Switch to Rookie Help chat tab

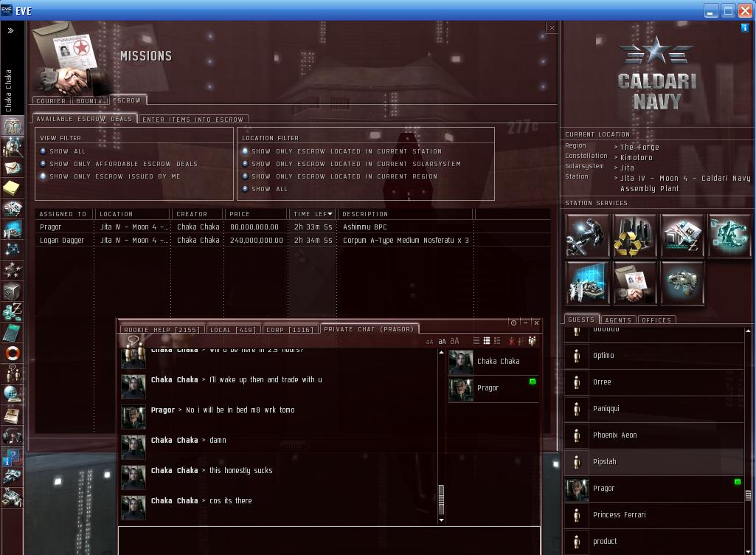click(162, 330)
